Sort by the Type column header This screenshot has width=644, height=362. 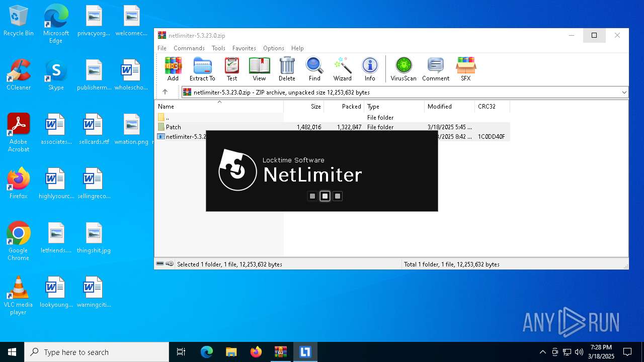pos(394,107)
